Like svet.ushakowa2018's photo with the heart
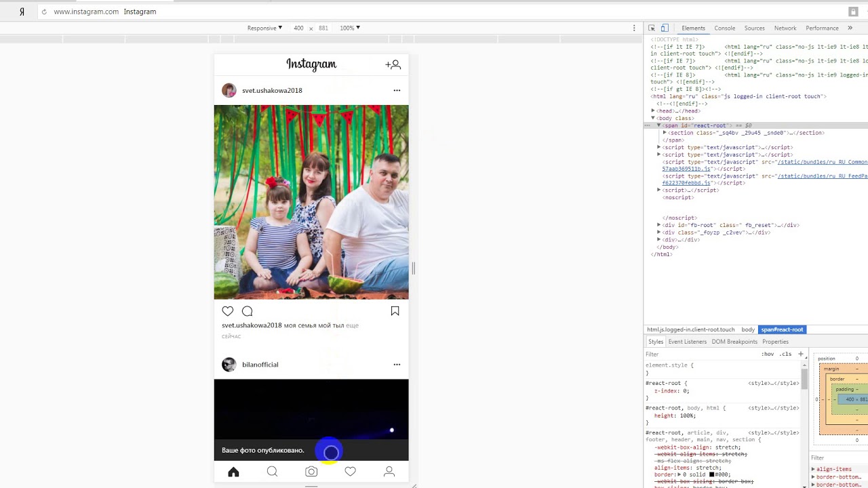Image resolution: width=868 pixels, height=488 pixels. point(228,311)
